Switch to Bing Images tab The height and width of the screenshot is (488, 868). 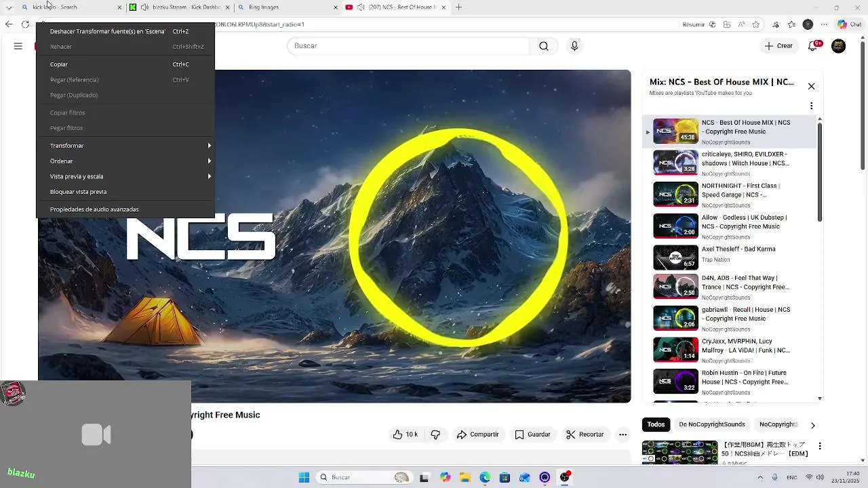pos(288,7)
